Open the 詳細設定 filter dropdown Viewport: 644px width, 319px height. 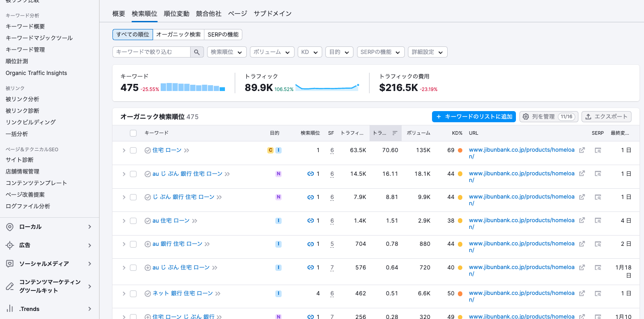pyautogui.click(x=428, y=52)
